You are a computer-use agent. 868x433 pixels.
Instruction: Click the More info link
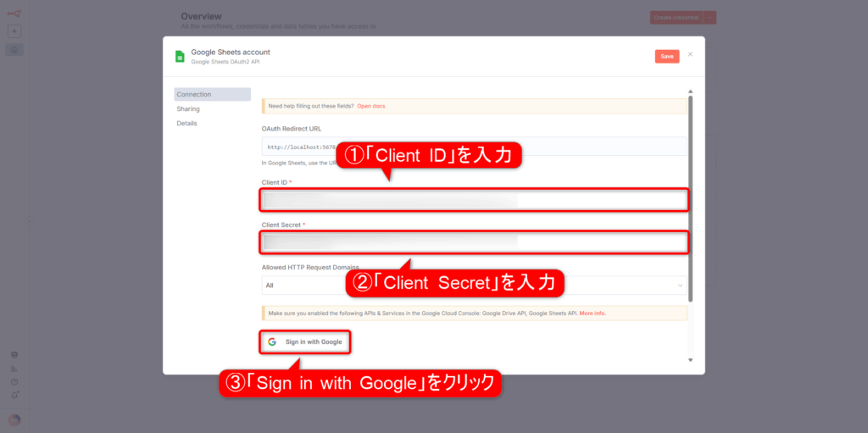coord(593,313)
